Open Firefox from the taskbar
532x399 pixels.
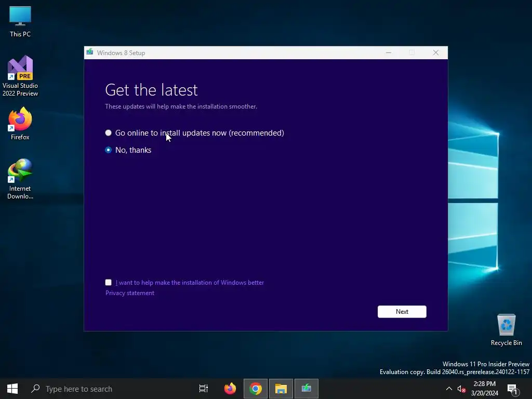point(230,389)
